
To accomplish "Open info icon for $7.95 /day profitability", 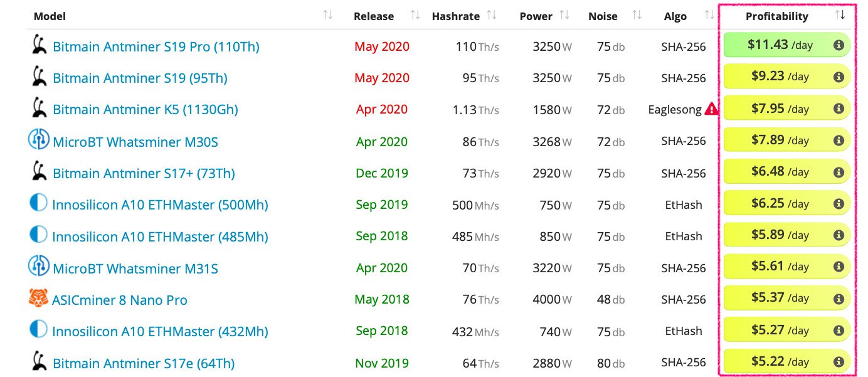I will 838,109.
